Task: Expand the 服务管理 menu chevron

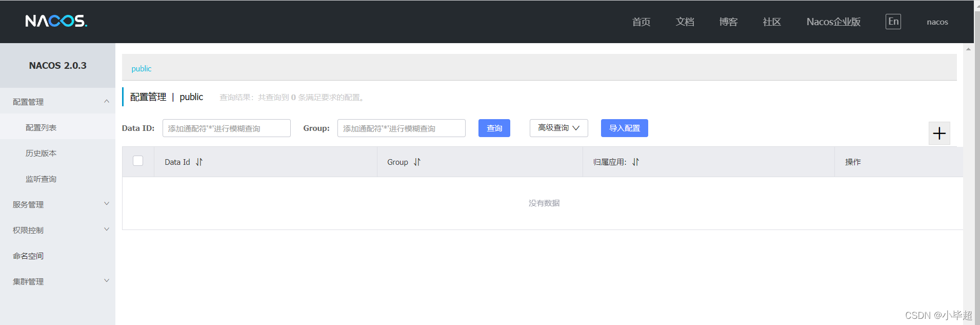Action: (107, 204)
